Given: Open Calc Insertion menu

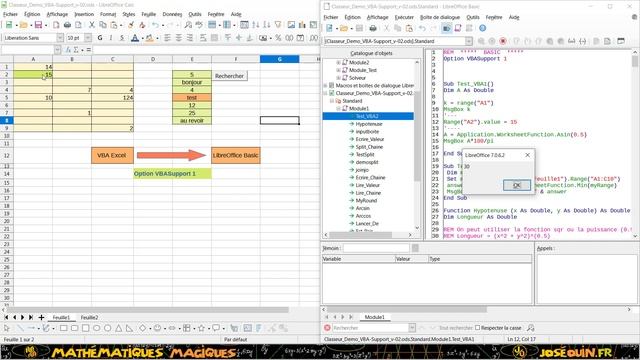Looking at the screenshot, I should [x=84, y=14].
